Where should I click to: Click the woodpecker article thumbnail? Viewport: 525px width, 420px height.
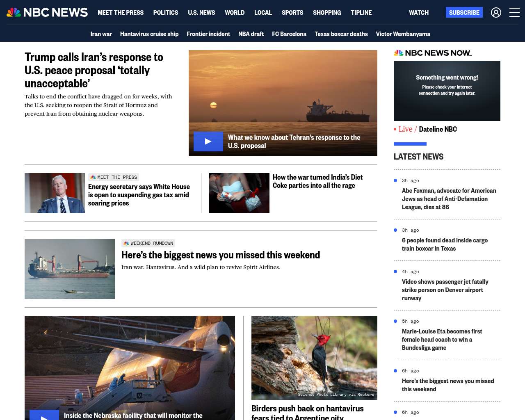[x=314, y=358]
